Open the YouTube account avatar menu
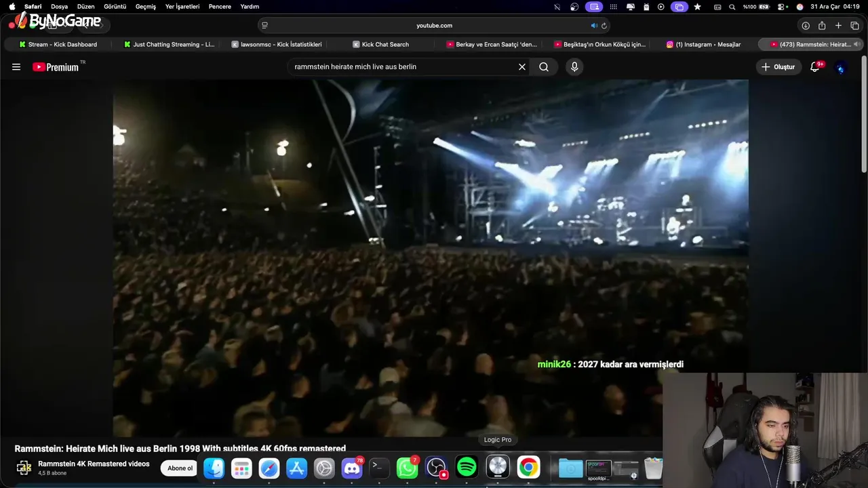868x488 pixels. (841, 67)
